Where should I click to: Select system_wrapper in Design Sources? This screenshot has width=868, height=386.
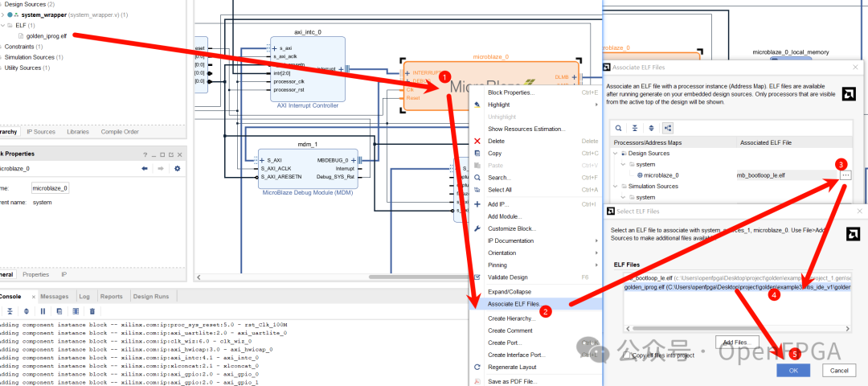[x=43, y=14]
